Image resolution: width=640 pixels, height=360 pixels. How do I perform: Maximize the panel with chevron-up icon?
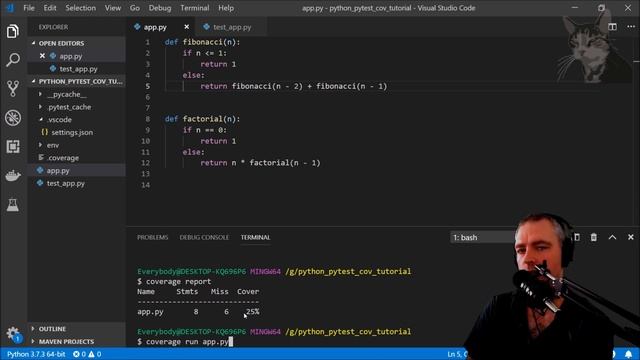click(x=612, y=237)
